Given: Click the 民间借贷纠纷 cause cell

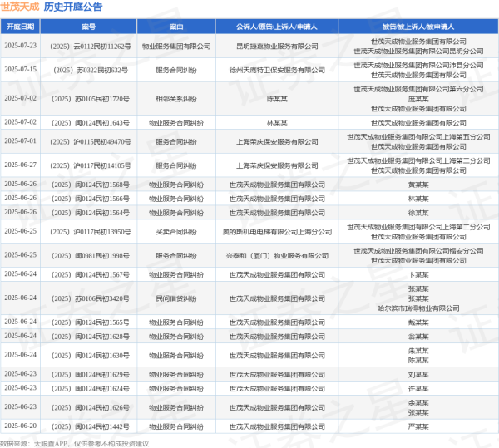Looking at the screenshot, I should [176, 298].
